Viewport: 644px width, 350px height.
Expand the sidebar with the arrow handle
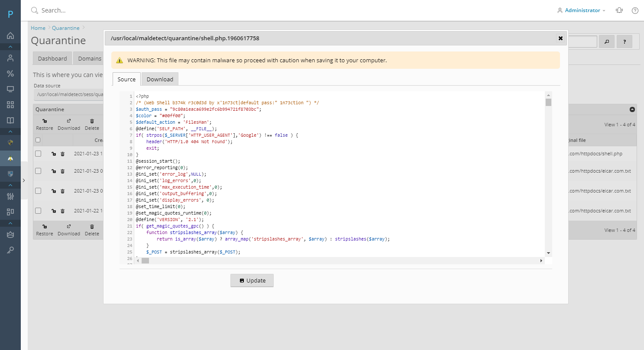[24, 180]
